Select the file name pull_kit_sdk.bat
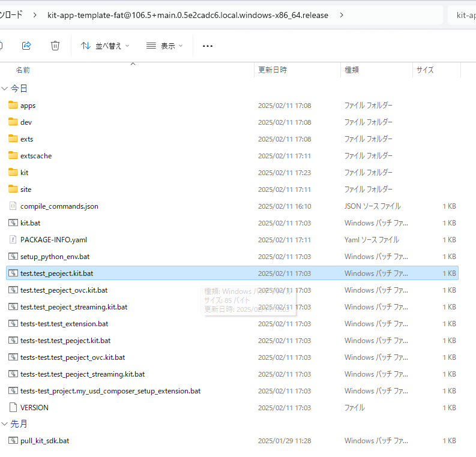The image size is (476, 457). pos(44,441)
